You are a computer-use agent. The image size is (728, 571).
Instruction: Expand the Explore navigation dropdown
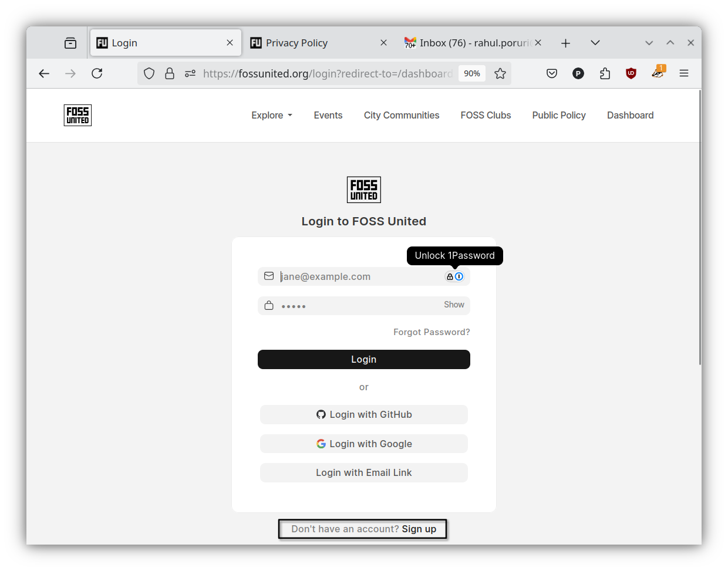[x=271, y=115]
